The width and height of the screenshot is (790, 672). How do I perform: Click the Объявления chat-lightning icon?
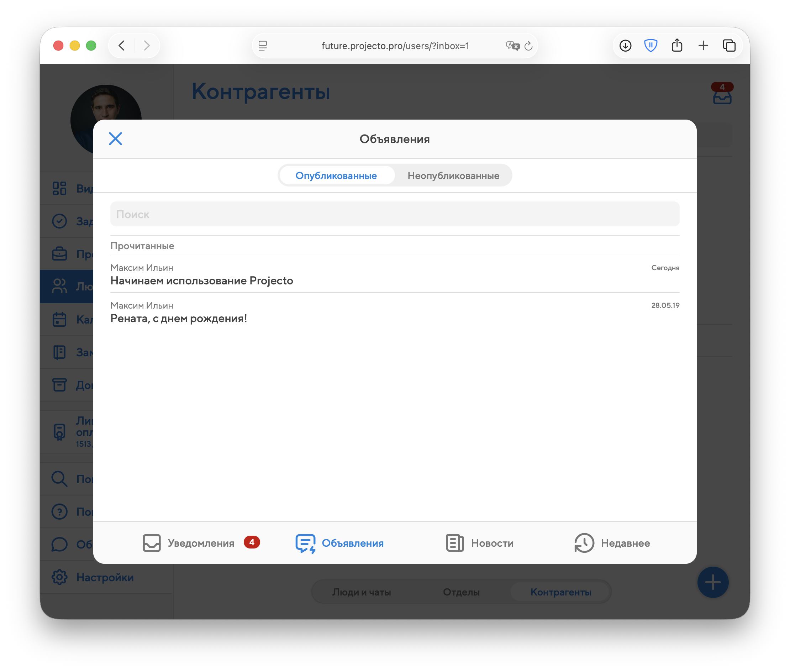(x=305, y=543)
